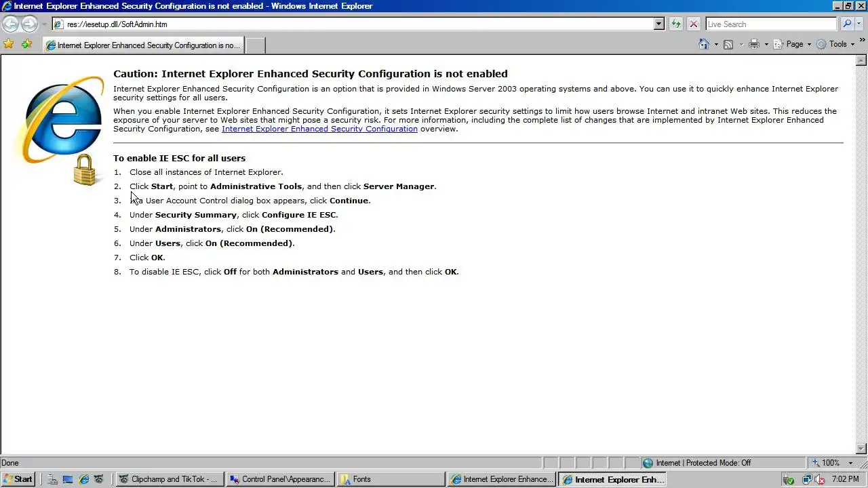This screenshot has height=488, width=868.
Task: Click the bold 'Configure IE ESC' text
Action: pos(298,215)
